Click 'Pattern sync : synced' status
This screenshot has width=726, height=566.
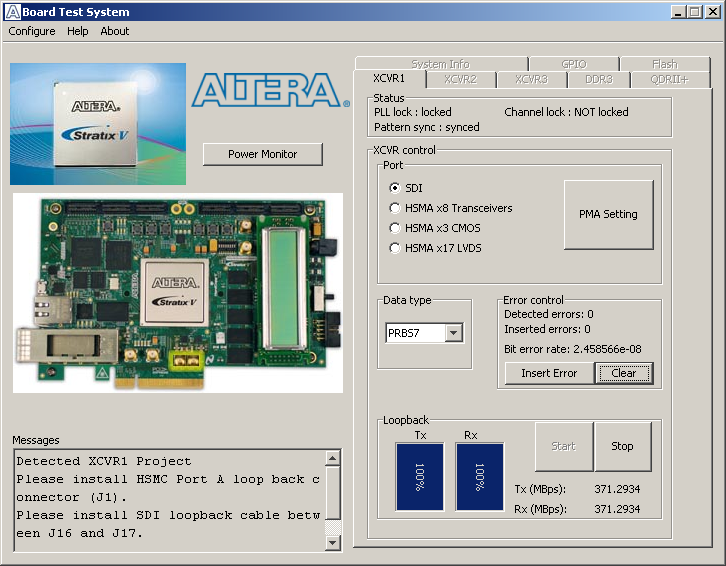pyautogui.click(x=426, y=127)
